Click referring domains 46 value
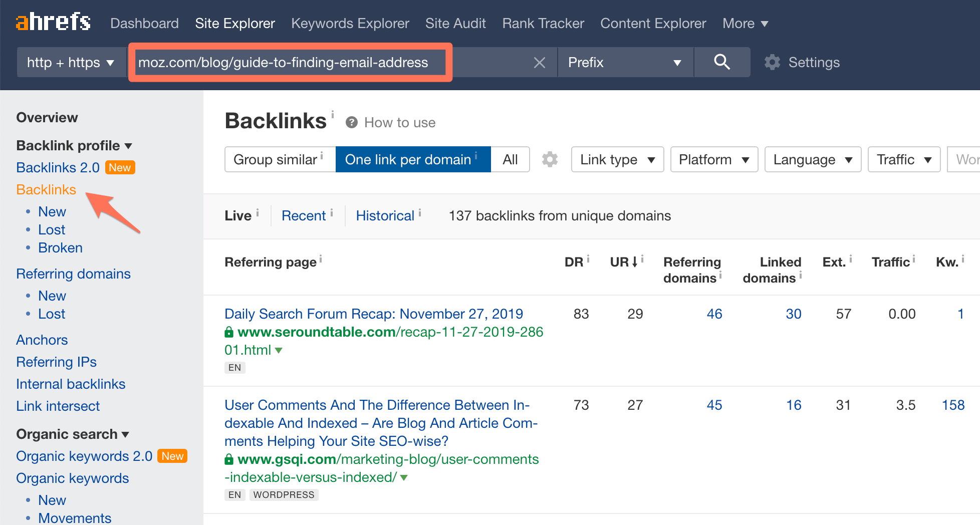Screen dimensions: 980x525 [714, 314]
